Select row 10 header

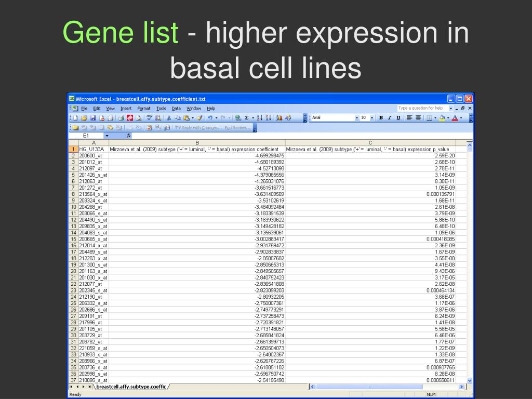tap(73, 207)
